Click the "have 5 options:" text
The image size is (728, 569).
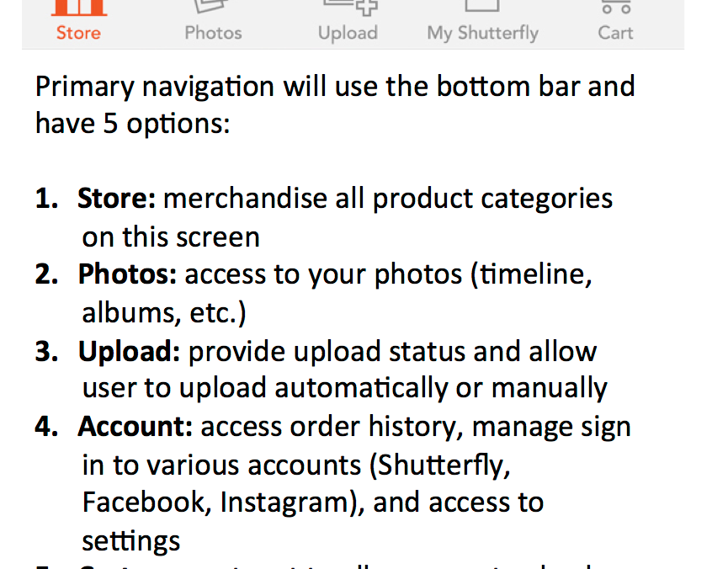133,124
